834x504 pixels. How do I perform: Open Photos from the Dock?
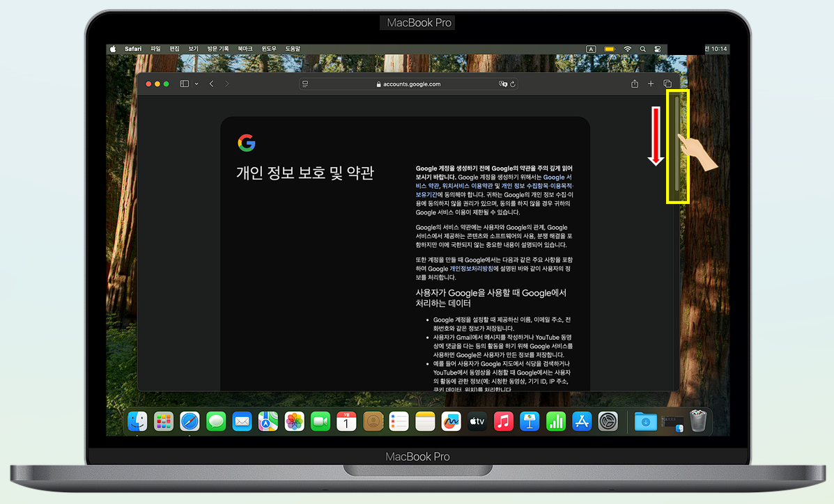click(294, 422)
